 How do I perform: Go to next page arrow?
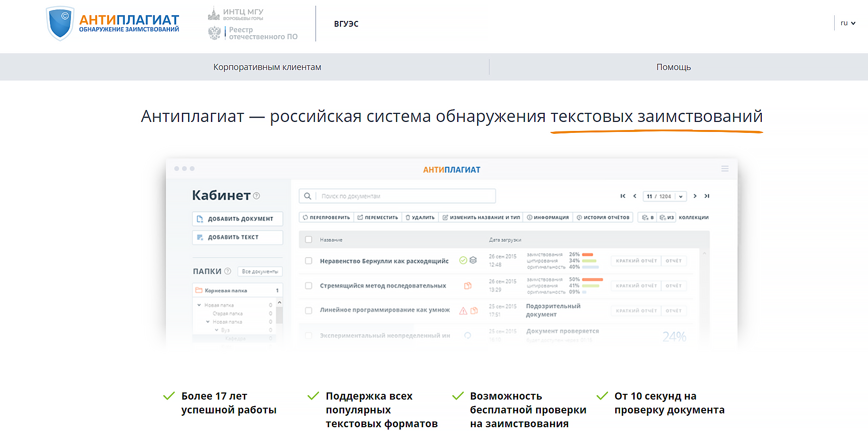point(695,196)
